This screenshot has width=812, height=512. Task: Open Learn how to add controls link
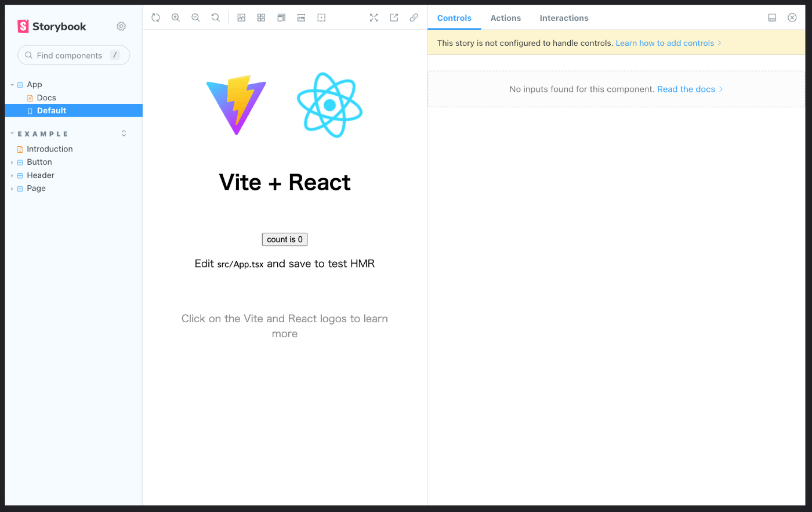coord(668,43)
